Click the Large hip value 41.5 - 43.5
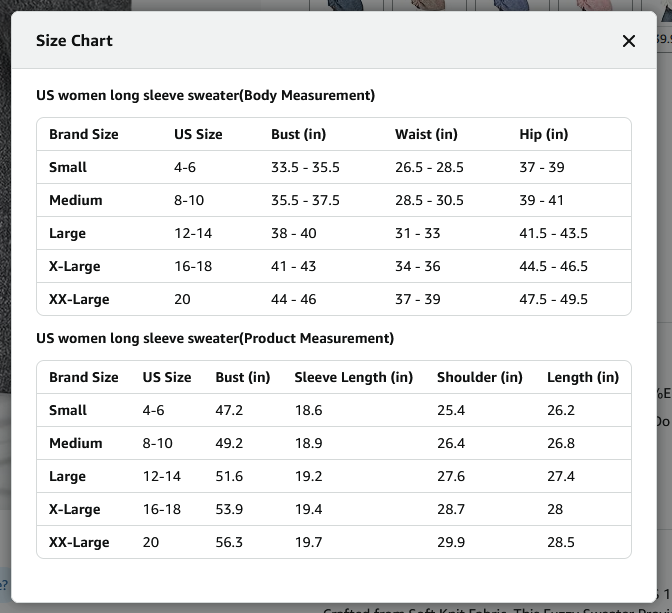Image resolution: width=672 pixels, height=613 pixels. [553, 233]
